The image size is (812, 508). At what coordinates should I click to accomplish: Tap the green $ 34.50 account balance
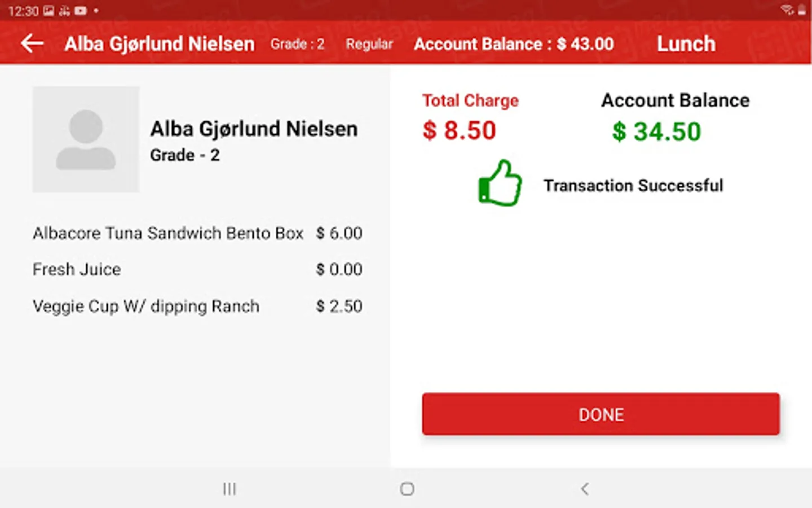(656, 132)
